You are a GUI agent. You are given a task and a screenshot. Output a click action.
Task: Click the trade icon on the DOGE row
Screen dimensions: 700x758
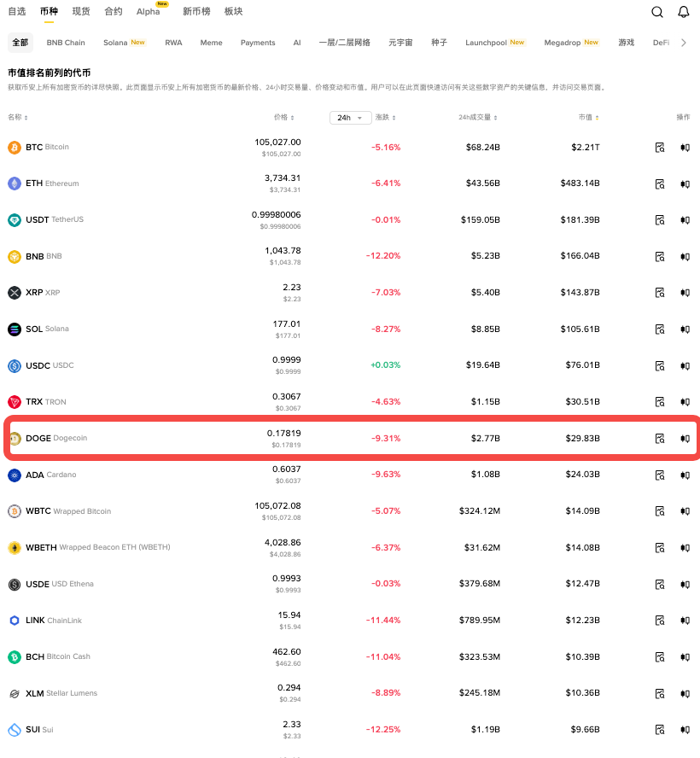pos(685,438)
